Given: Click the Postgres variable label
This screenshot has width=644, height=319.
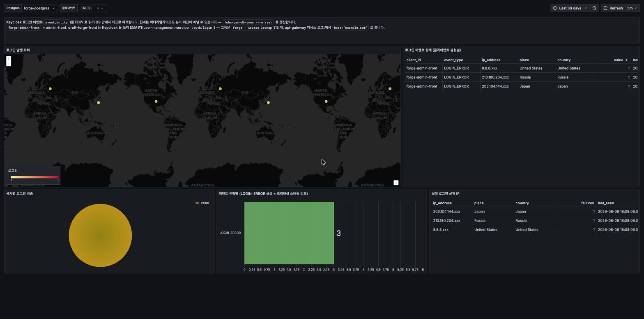Looking at the screenshot, I should (x=13, y=8).
